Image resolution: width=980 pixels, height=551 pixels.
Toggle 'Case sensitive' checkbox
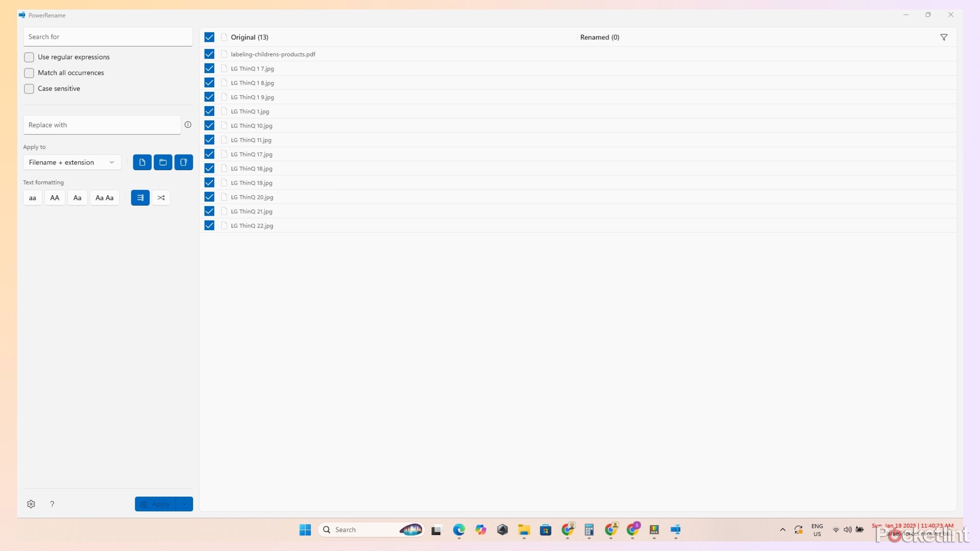coord(28,88)
